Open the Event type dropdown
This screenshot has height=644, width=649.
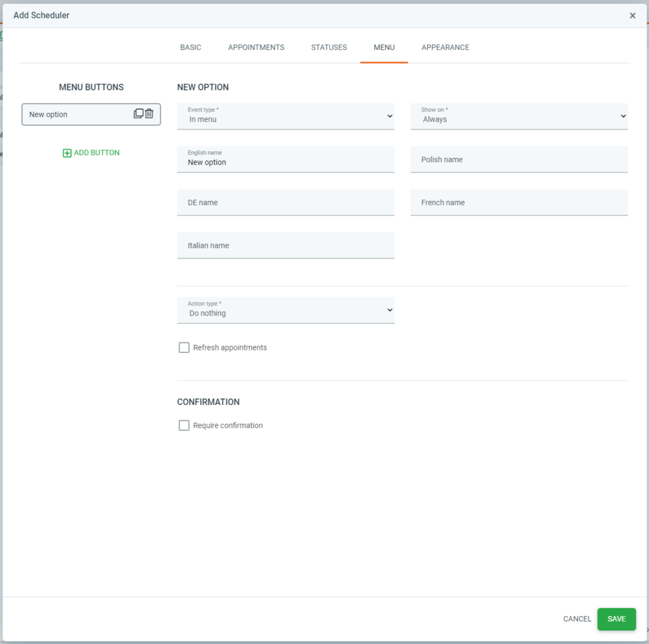tap(285, 117)
